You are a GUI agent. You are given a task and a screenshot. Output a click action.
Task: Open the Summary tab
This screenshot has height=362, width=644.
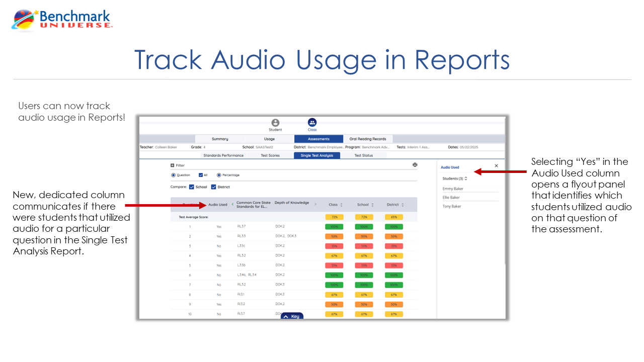point(220,139)
